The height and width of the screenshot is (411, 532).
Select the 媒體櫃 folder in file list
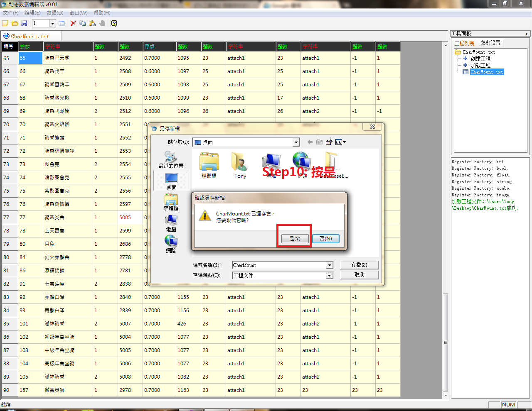click(x=209, y=165)
